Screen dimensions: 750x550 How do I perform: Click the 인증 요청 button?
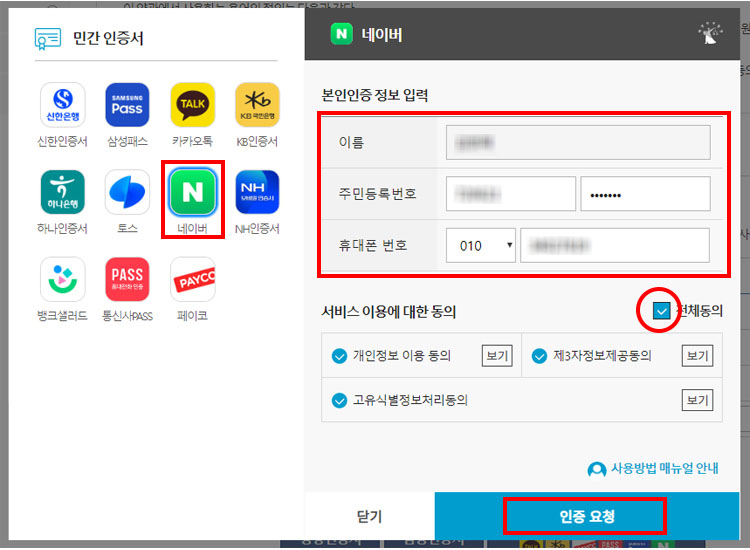[x=587, y=516]
